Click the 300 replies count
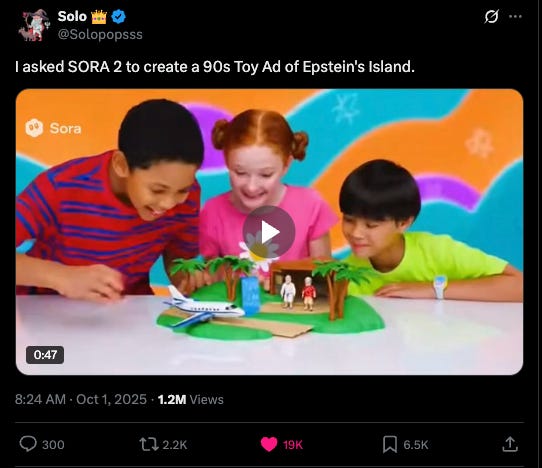542x468 pixels. (53, 444)
